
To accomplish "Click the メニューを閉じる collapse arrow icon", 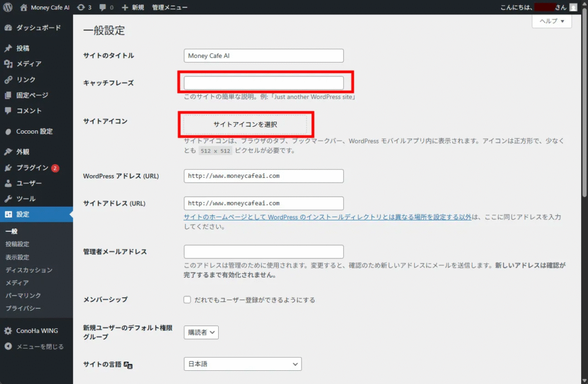I will (8, 347).
